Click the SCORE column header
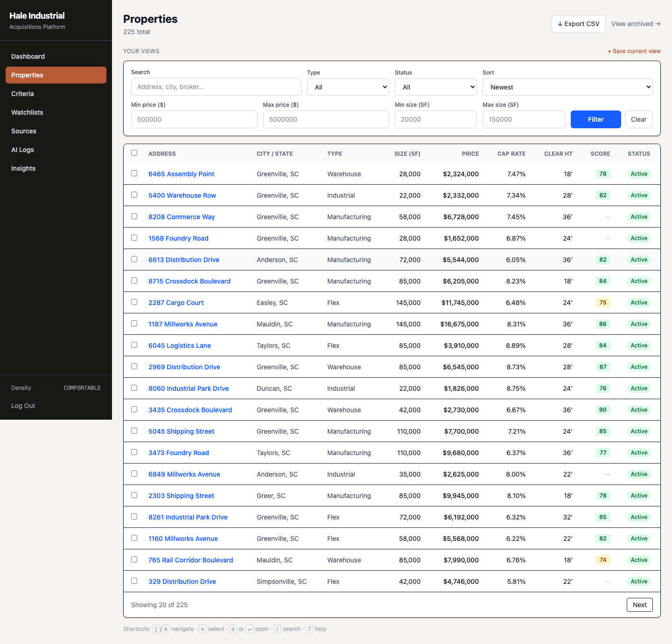This screenshot has height=644, width=672. coord(600,154)
